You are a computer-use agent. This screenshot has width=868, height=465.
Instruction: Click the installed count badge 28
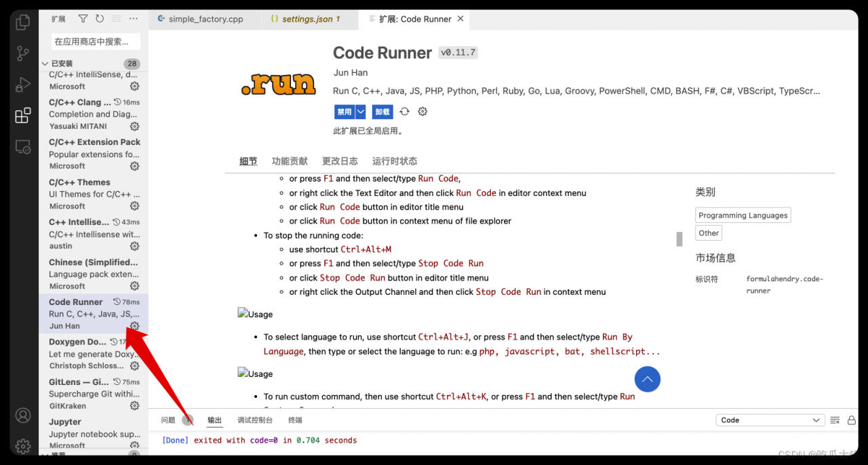click(x=132, y=64)
